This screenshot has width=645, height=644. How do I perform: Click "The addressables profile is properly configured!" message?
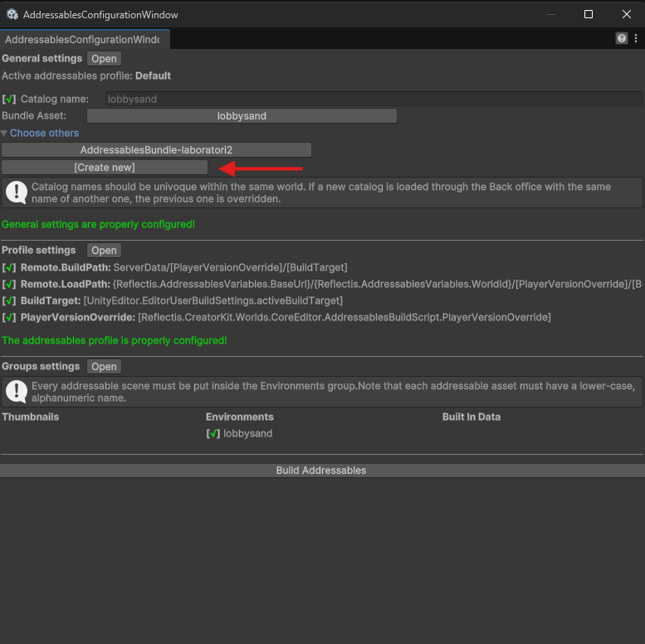click(115, 340)
